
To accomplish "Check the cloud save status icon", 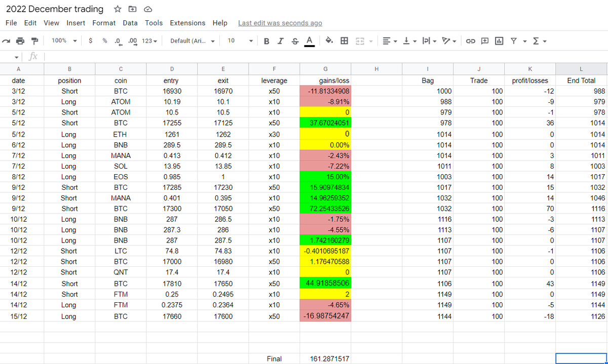I will point(148,9).
